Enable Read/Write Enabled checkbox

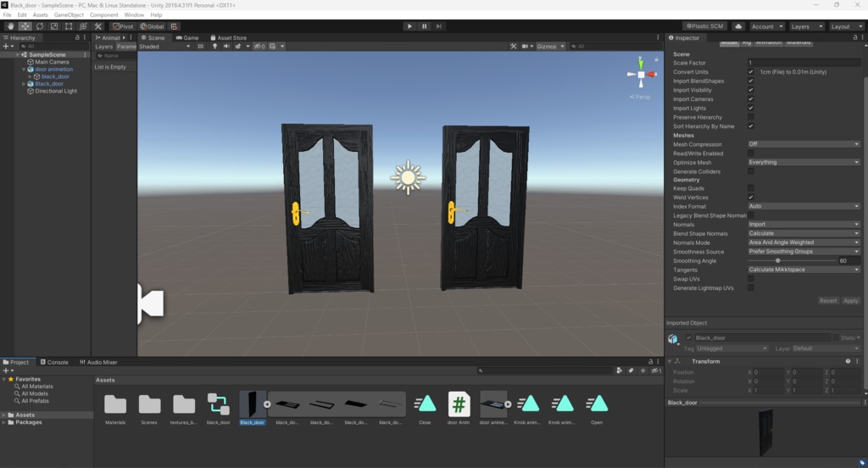(x=751, y=153)
